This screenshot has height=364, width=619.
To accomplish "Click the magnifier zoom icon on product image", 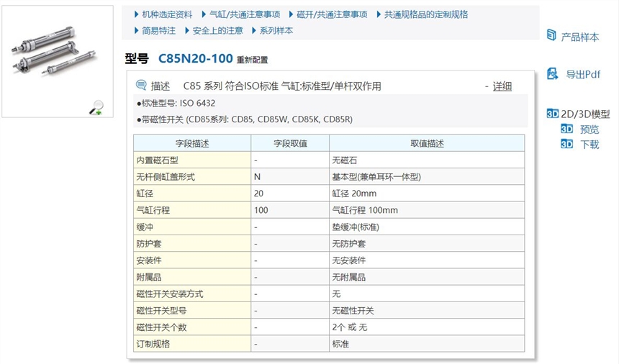I will point(96,107).
